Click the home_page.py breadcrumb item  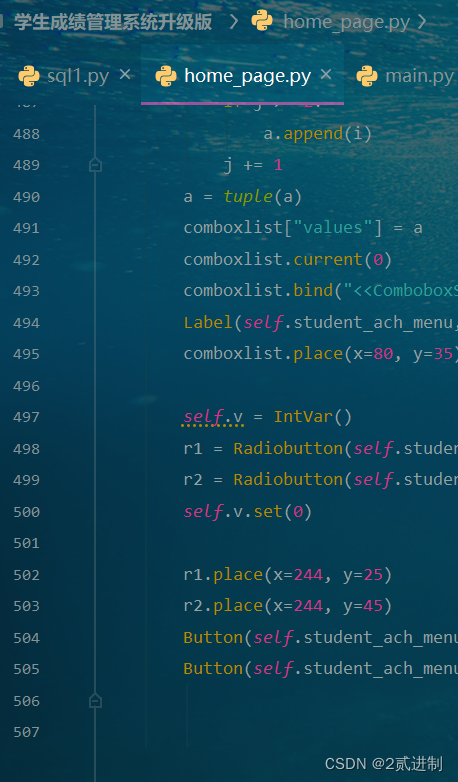[347, 22]
